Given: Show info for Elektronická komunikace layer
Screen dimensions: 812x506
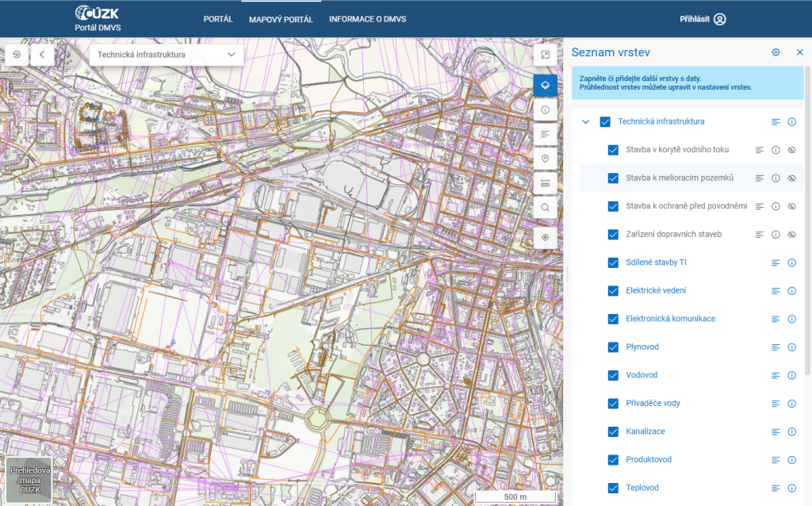Looking at the screenshot, I should coord(792,319).
